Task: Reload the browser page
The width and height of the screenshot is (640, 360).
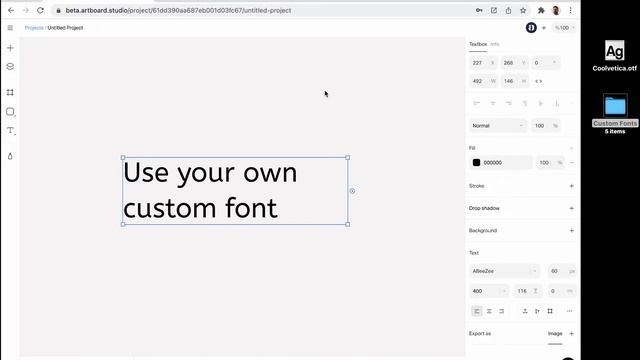Action: [x=40, y=10]
